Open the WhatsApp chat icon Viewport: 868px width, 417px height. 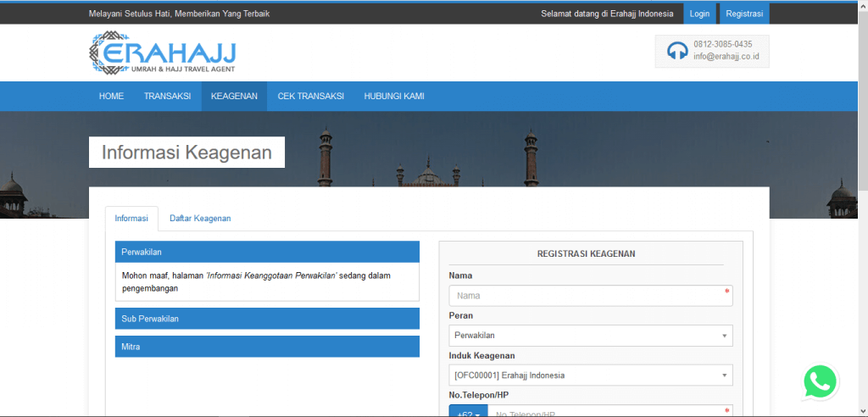point(820,382)
